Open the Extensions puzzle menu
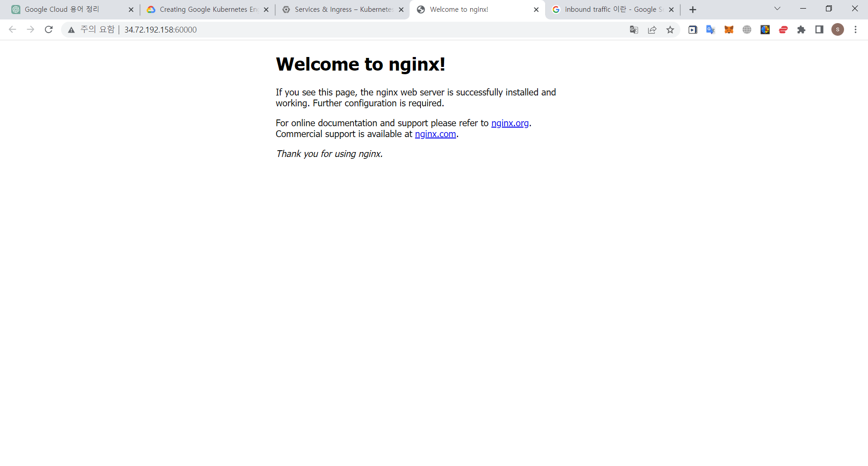This screenshot has width=868, height=466. [x=801, y=29]
